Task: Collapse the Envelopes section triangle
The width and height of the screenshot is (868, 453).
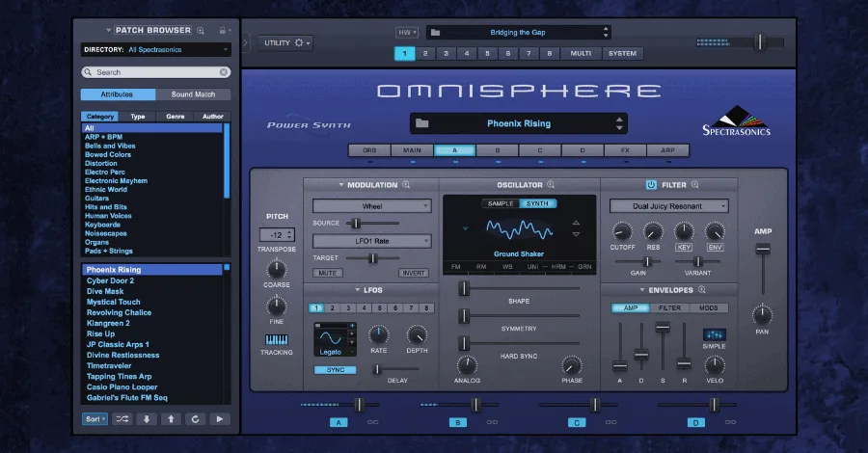Action: (642, 290)
